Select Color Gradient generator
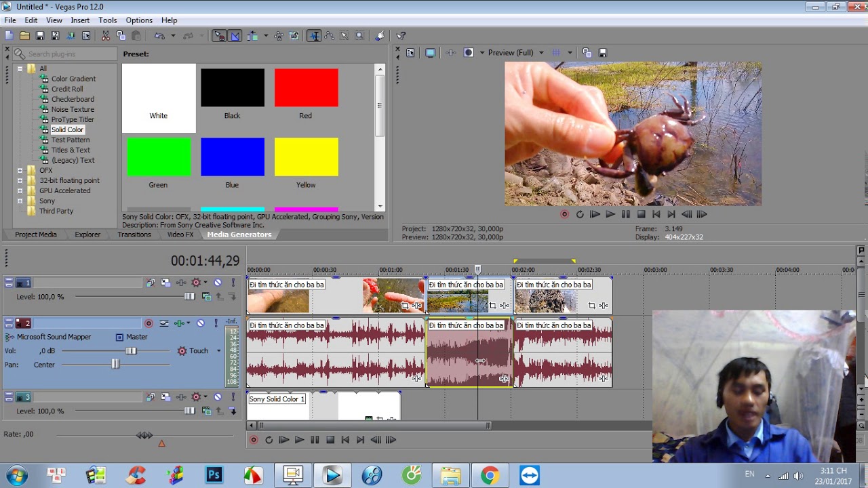 73,79
